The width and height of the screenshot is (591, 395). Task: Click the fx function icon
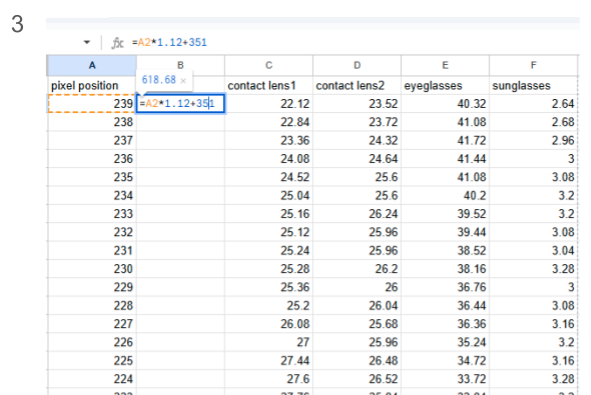(x=117, y=43)
